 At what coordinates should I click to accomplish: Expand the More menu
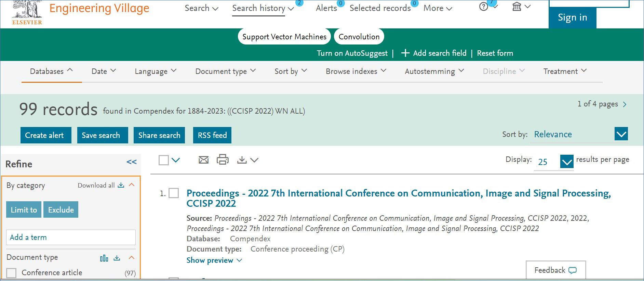pos(438,8)
